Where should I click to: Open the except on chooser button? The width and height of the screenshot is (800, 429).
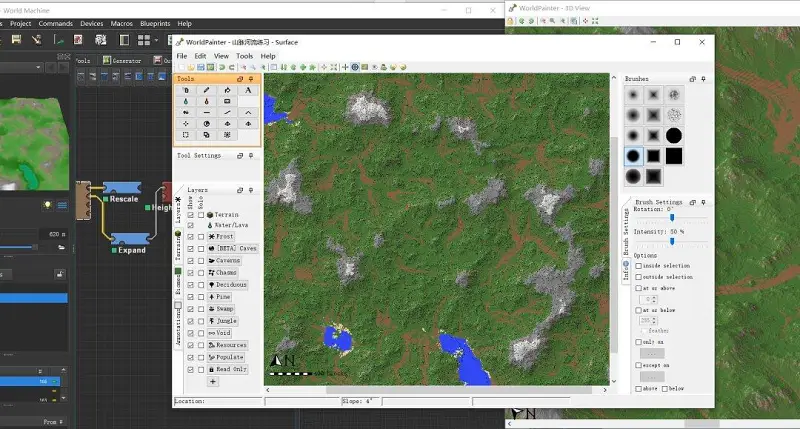652,376
